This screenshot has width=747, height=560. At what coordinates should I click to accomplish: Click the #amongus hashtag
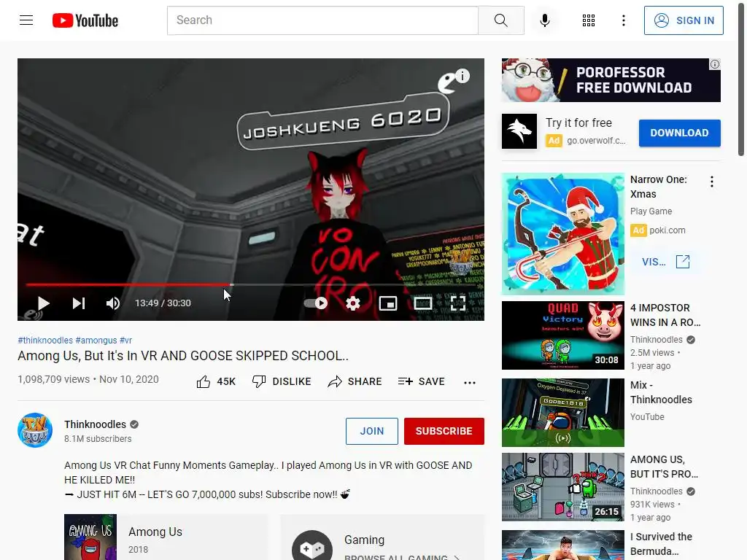point(96,340)
